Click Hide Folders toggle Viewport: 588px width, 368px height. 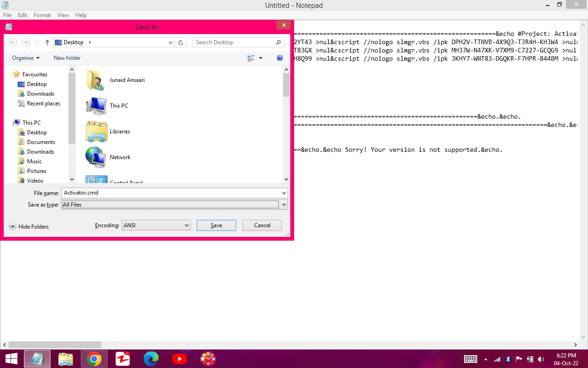click(x=29, y=227)
